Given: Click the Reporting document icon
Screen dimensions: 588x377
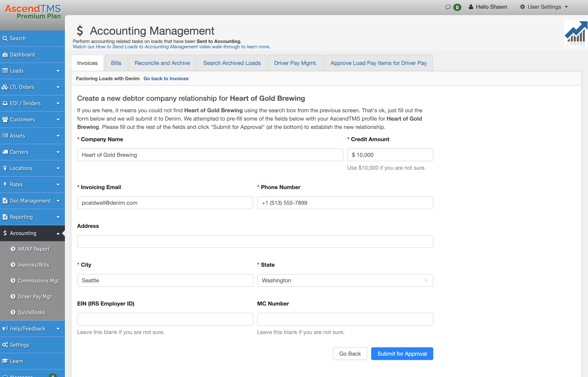Looking at the screenshot, I should pos(5,217).
